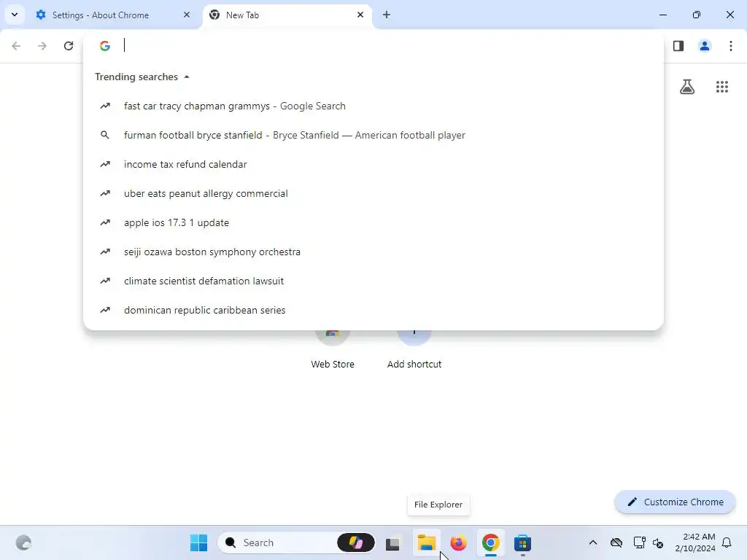This screenshot has height=560, width=747.
Task: Open the clock showing 2:42 AM
Action: [x=695, y=542]
